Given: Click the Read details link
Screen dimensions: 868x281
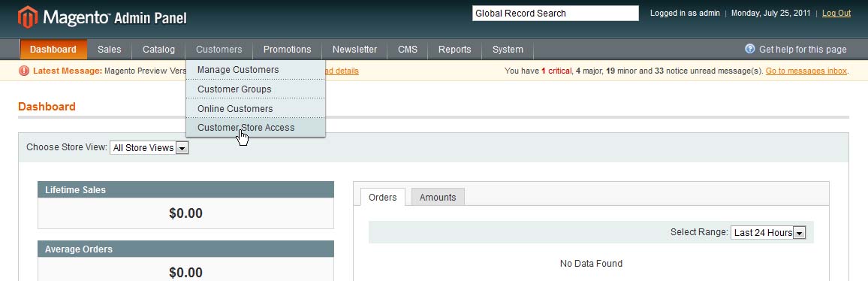Looking at the screenshot, I should click(342, 71).
